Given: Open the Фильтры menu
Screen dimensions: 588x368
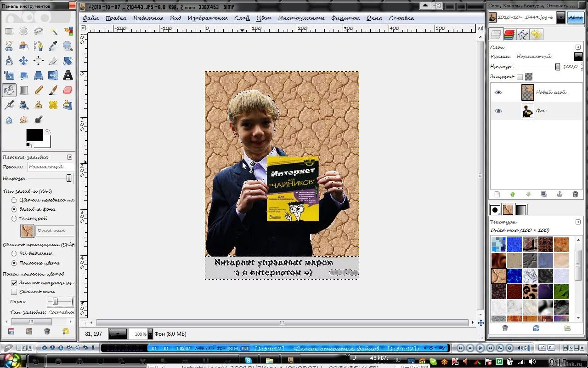Looking at the screenshot, I should click(x=345, y=18).
